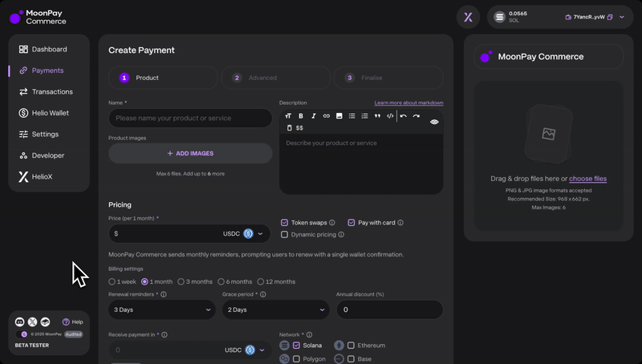Click the HelioX round icon in header
The image size is (642, 364).
(468, 17)
